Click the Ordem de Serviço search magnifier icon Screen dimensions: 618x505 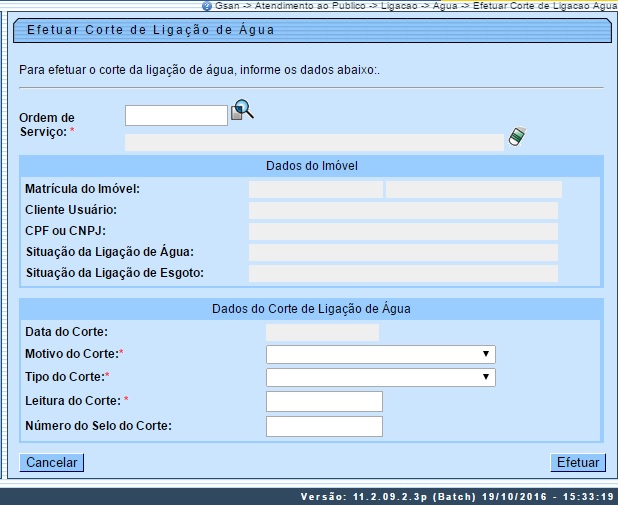[242, 112]
